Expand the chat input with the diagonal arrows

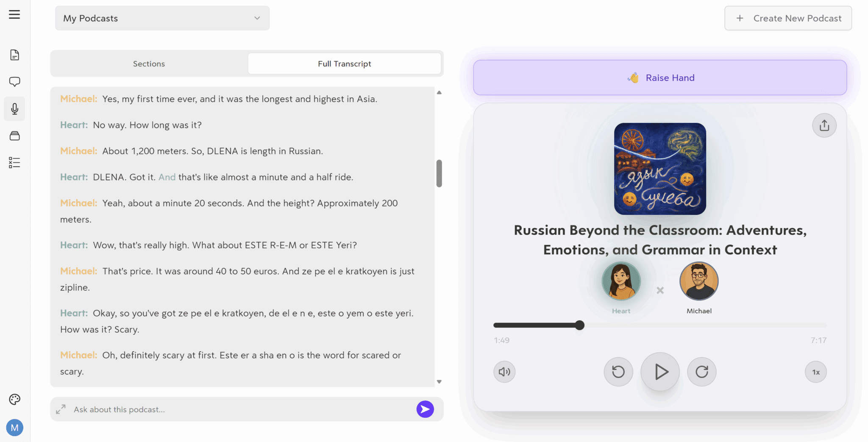pyautogui.click(x=61, y=409)
